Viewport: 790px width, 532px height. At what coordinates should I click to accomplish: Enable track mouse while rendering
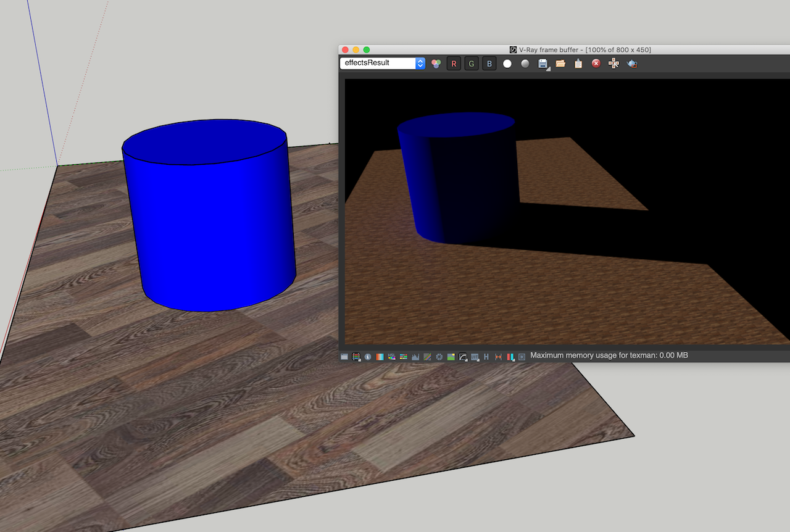(613, 64)
